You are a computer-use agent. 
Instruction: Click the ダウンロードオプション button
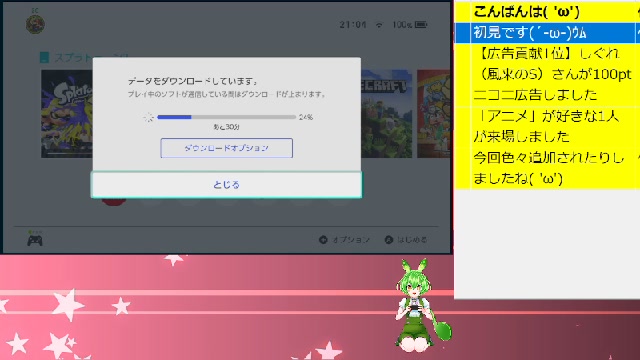227,148
